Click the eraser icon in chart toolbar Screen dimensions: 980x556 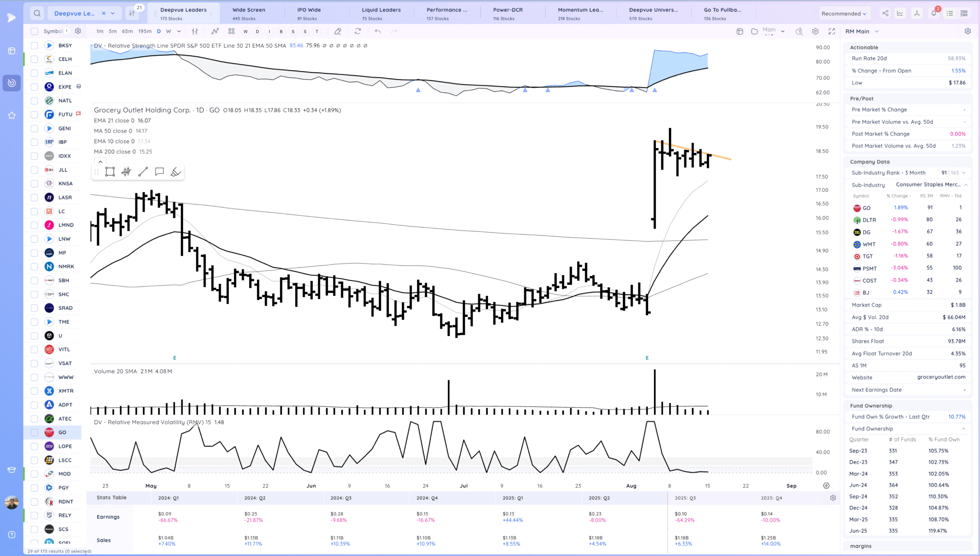337,31
